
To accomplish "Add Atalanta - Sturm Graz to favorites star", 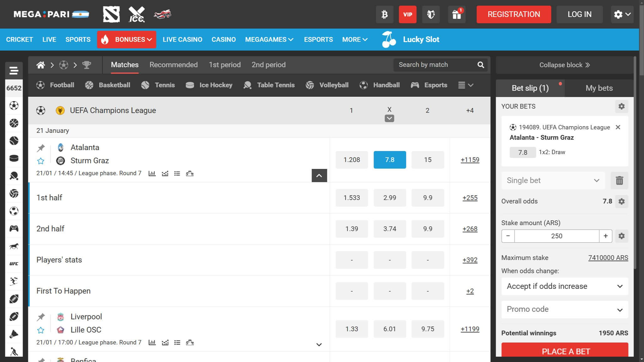I will coord(41,161).
